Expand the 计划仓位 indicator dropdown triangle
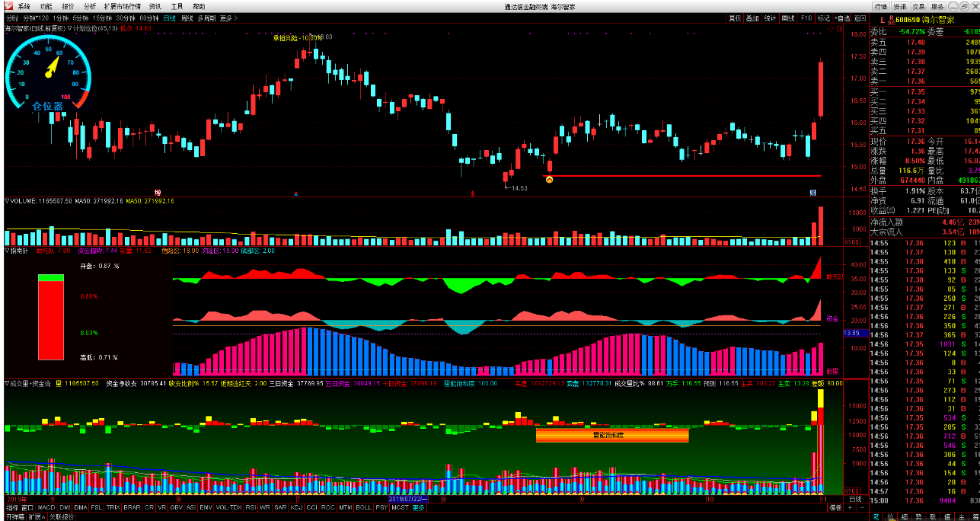This screenshot has height=521, width=980. [x=70, y=28]
